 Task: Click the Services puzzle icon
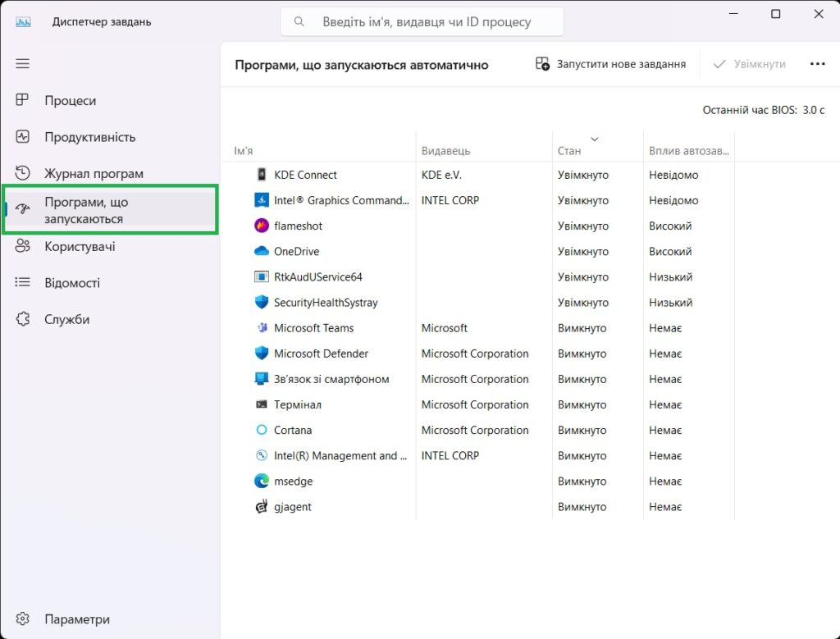point(22,319)
